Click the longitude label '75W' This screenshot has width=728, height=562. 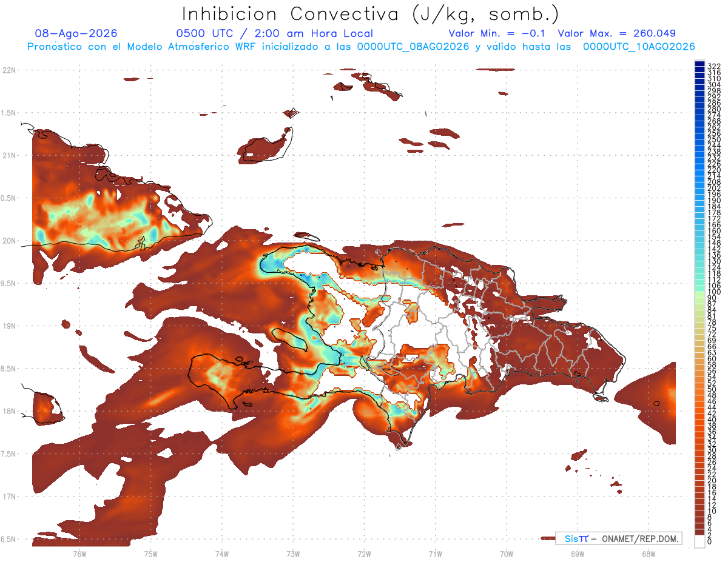point(150,554)
